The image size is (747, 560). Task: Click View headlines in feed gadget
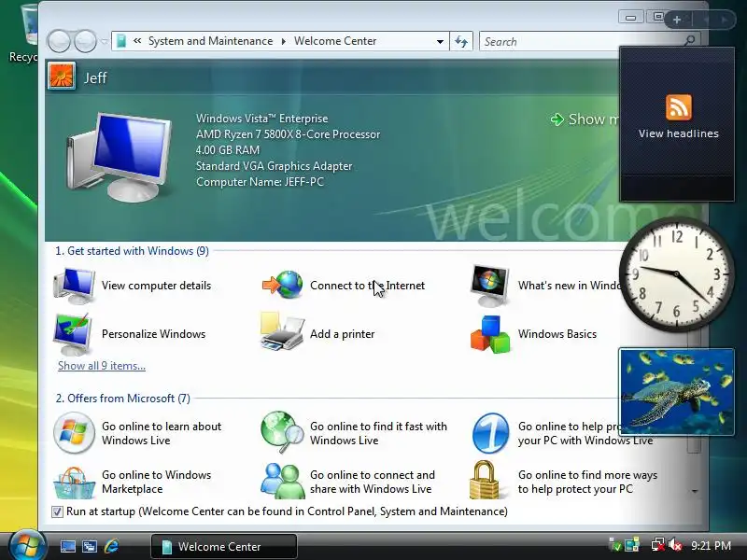click(x=679, y=133)
